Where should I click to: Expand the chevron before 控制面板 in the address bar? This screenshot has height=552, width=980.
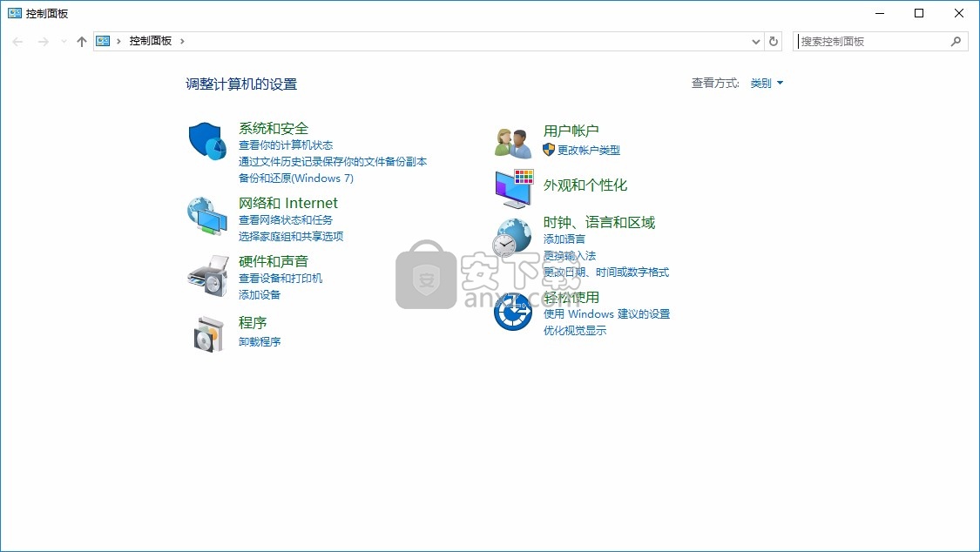tap(118, 41)
